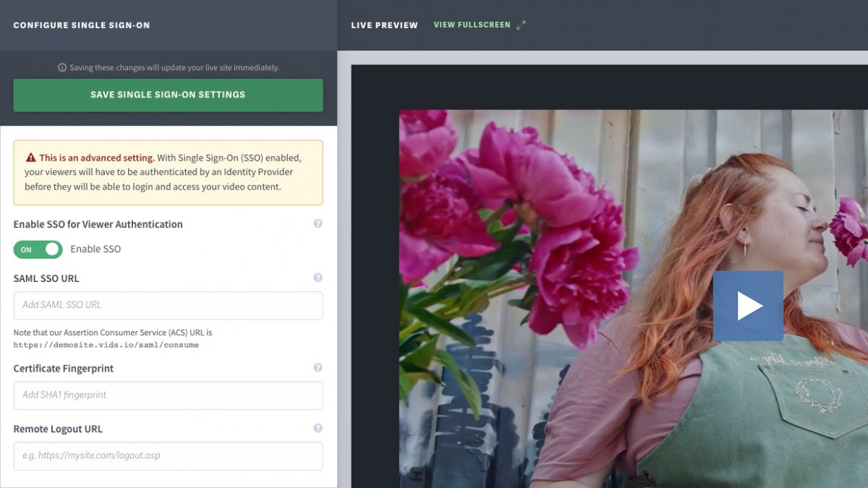Toggle the Enable SSO switch off
This screenshot has width=868, height=488.
point(38,249)
